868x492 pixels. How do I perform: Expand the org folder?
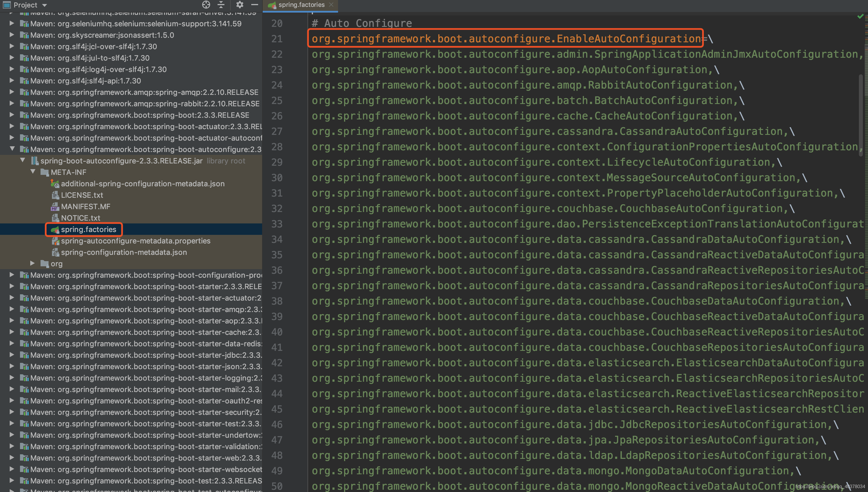click(33, 263)
